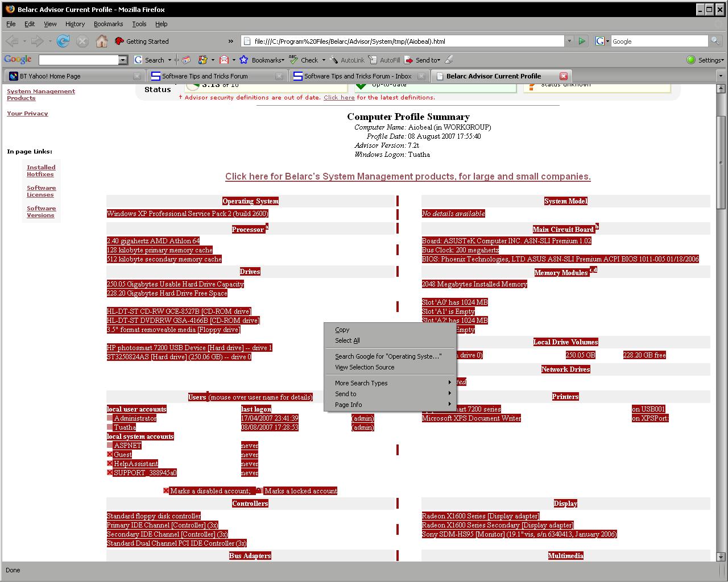728x582 pixels.
Task: Click the page scrollbar up arrow
Action: coord(721,89)
